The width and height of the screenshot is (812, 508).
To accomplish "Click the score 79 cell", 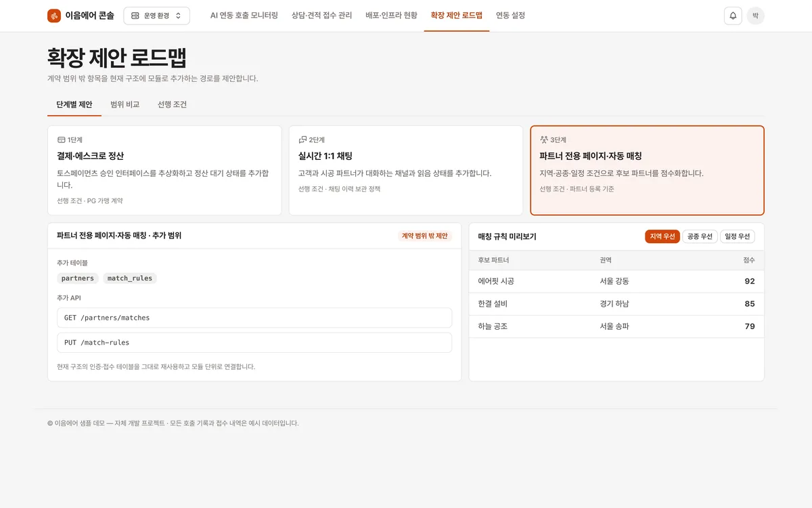I will coord(750,326).
